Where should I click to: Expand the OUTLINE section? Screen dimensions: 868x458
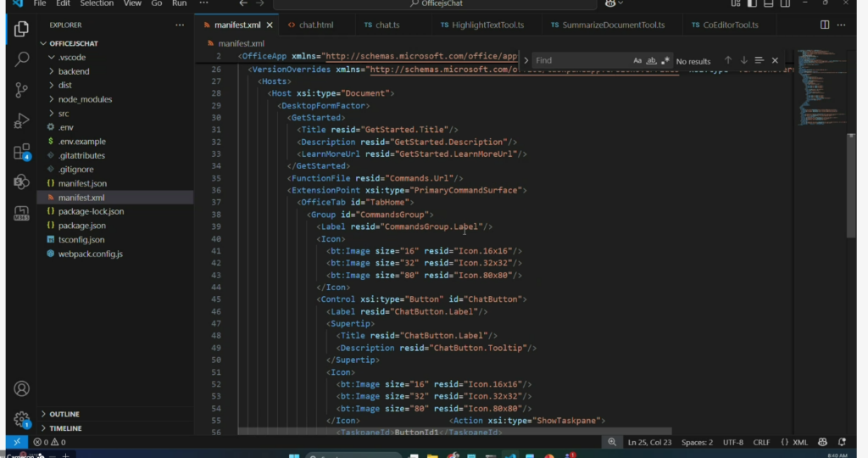click(x=64, y=414)
